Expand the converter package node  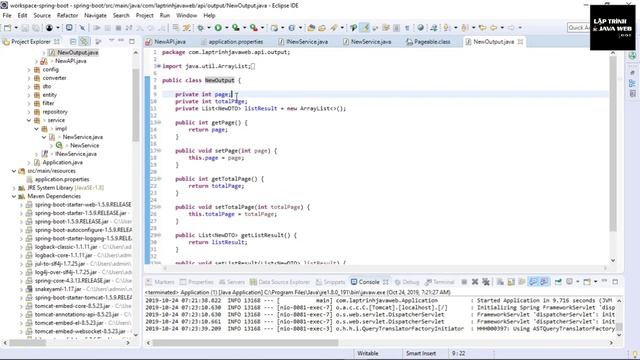click(29, 78)
